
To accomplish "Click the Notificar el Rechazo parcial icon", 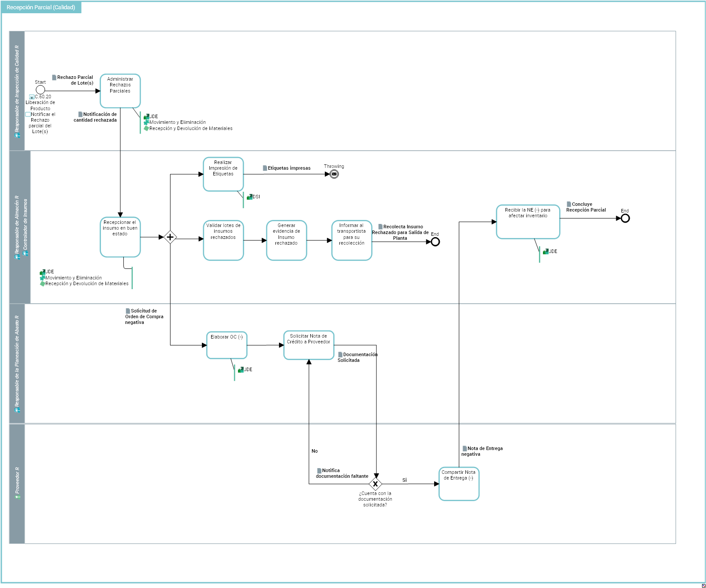I will click(28, 114).
